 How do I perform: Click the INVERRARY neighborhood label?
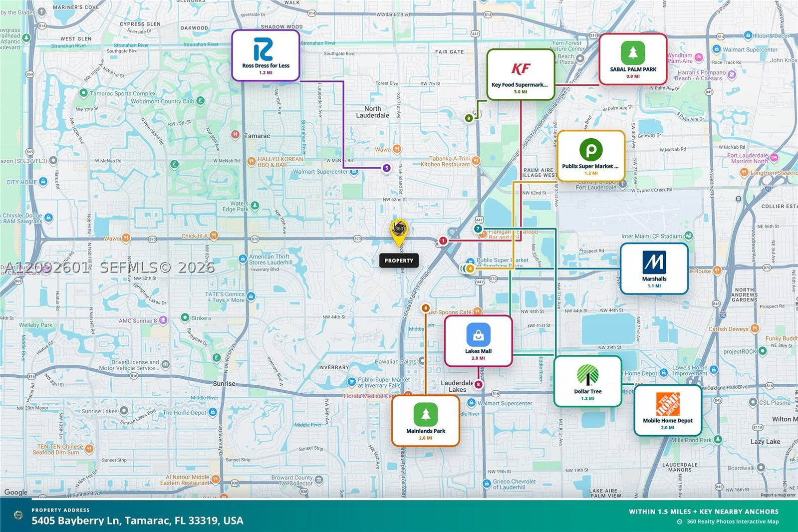[334, 367]
